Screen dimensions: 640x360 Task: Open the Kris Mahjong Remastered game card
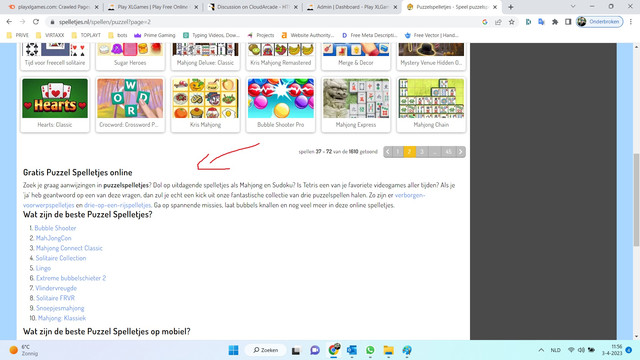point(280,56)
